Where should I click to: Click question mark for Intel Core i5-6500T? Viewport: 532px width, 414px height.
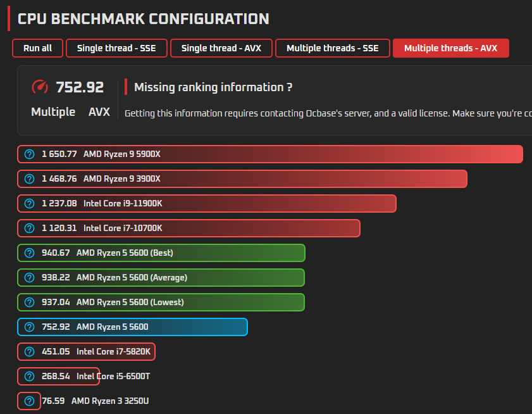(x=30, y=376)
